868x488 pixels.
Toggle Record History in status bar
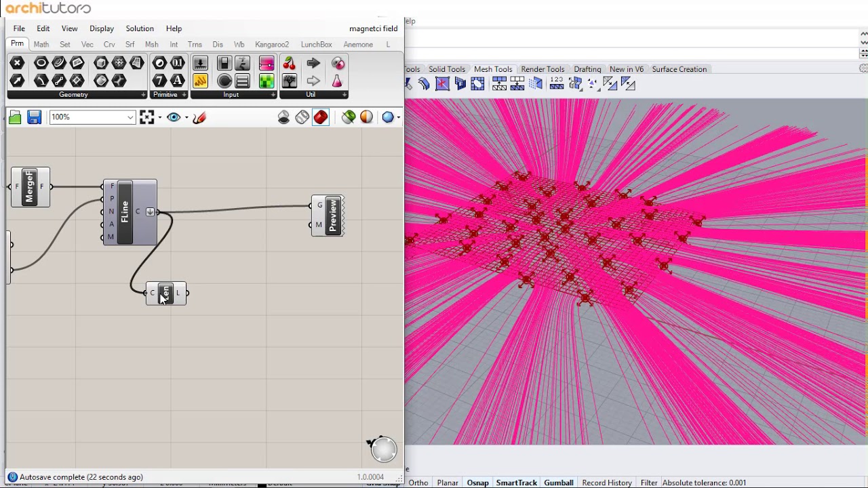pyautogui.click(x=607, y=483)
